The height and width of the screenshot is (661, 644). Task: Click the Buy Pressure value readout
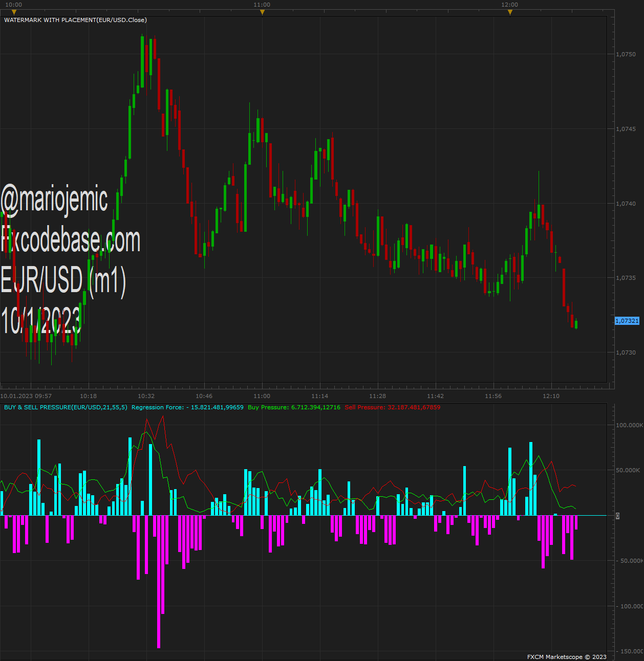coord(294,407)
